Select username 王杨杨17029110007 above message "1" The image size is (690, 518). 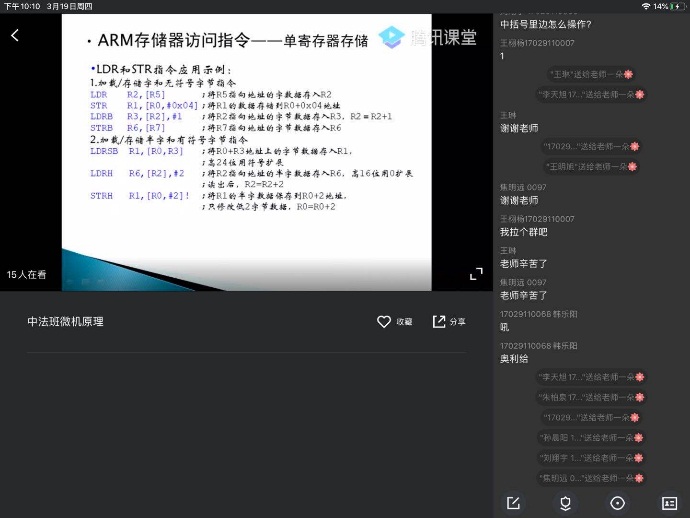click(x=537, y=43)
